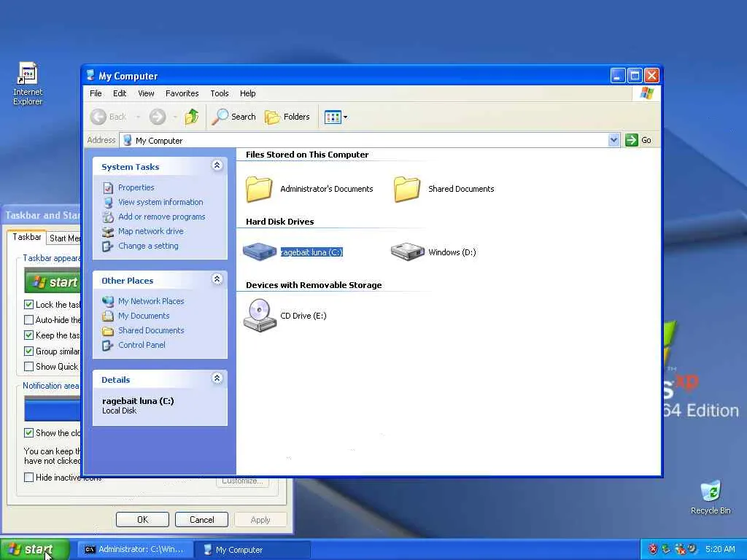
Task: Click the Search magnifier toolbar button
Action: pos(234,117)
